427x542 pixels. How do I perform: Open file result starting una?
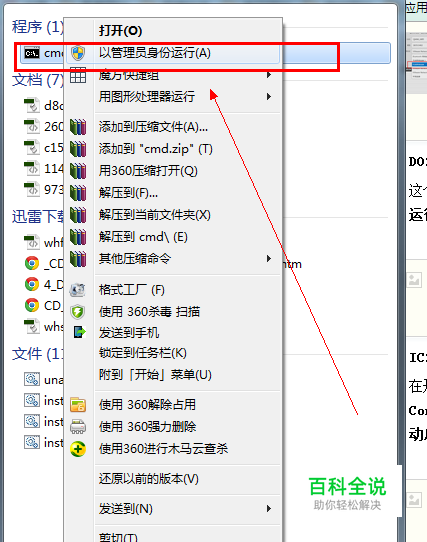click(x=44, y=380)
